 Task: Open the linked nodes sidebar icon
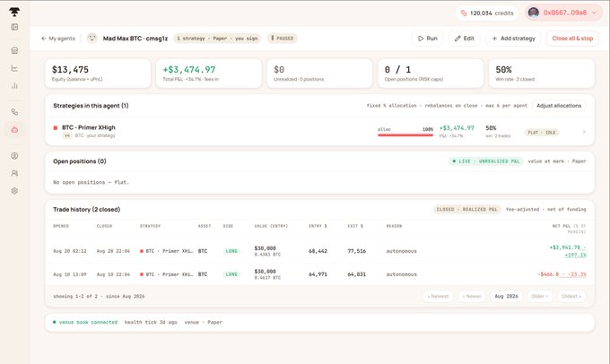click(x=14, y=112)
